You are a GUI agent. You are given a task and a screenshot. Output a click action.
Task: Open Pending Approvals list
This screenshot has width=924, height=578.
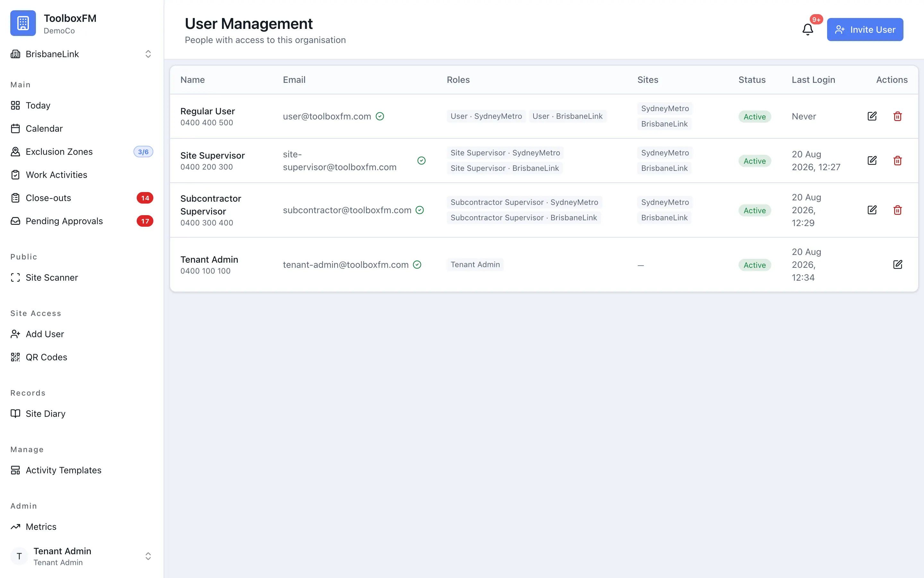pyautogui.click(x=82, y=221)
